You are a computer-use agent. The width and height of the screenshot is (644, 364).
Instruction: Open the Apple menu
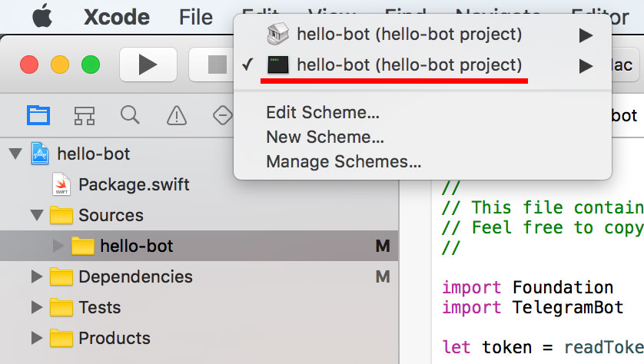pos(42,17)
